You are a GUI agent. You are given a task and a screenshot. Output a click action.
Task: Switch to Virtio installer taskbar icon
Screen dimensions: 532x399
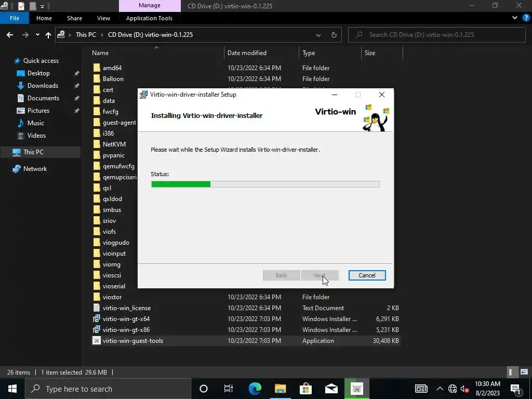(356, 389)
